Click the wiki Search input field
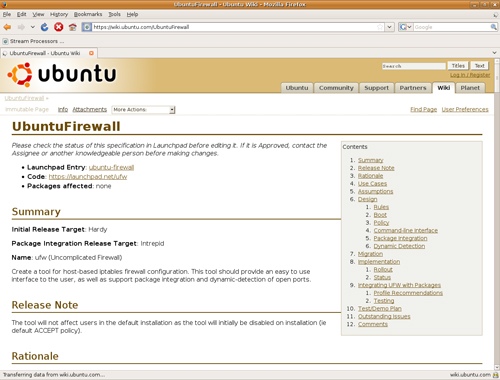The height and width of the screenshot is (380, 500). tap(413, 66)
